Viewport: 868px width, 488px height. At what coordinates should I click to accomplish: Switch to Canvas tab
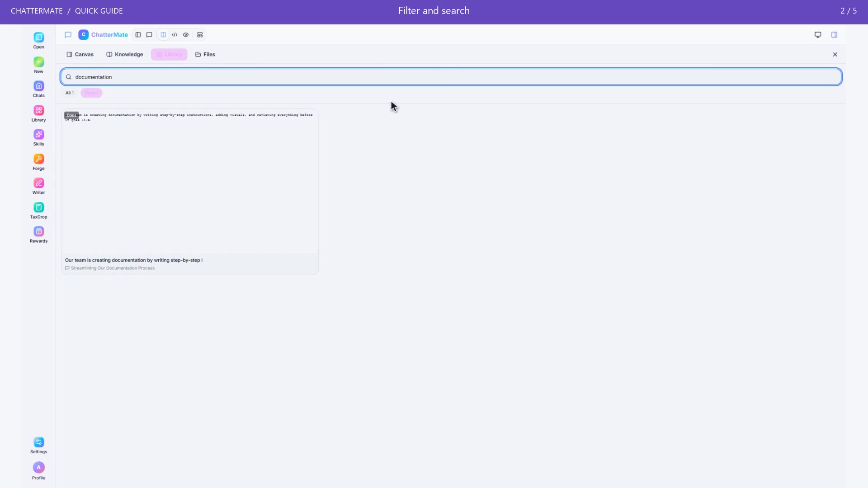[80, 54]
